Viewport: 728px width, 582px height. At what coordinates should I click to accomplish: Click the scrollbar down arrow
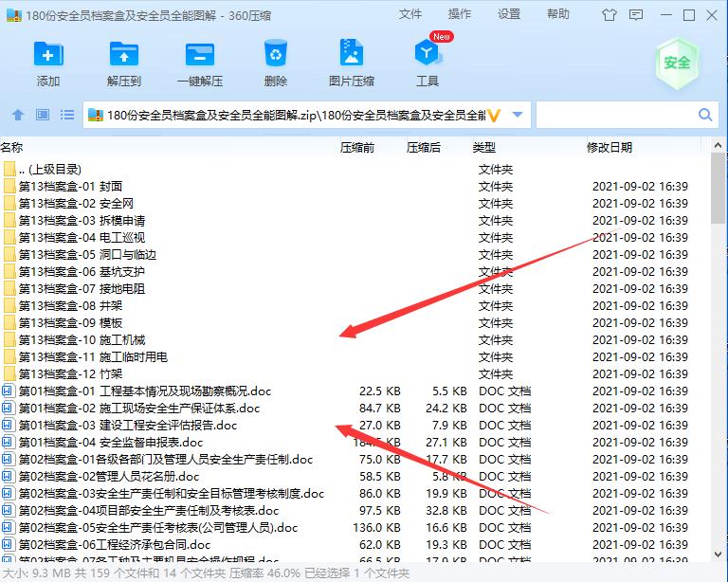(718, 555)
